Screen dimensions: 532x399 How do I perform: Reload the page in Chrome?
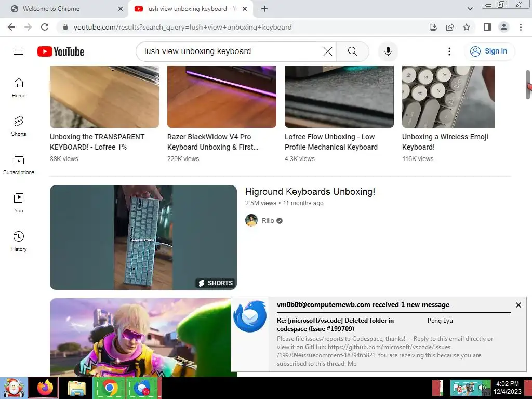[45, 27]
